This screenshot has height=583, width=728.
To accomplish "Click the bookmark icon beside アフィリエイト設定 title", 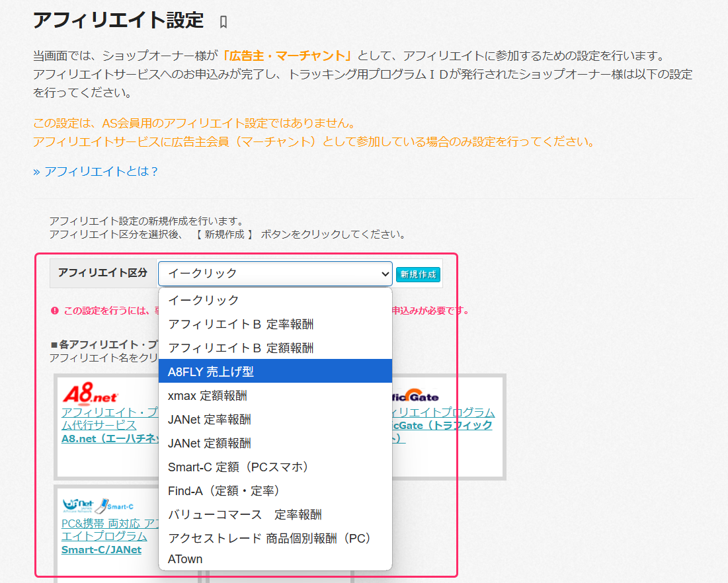I will (x=223, y=22).
